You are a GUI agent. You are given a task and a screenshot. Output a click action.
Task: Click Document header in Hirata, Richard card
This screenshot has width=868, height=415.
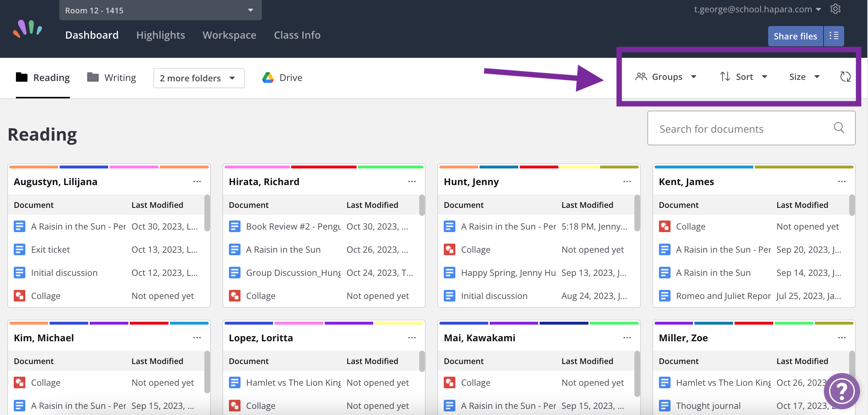tap(248, 205)
